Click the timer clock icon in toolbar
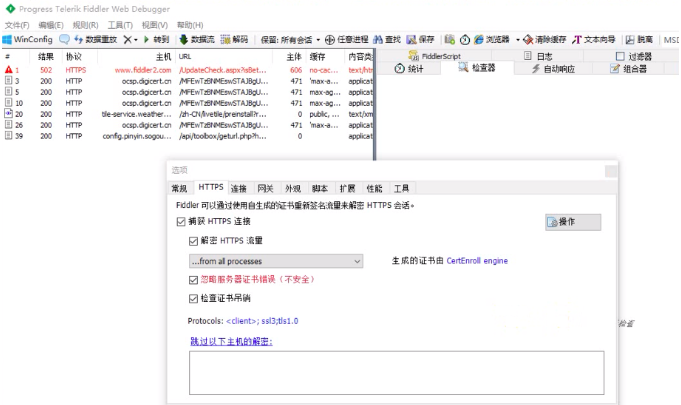This screenshot has width=681, height=405. tap(465, 40)
